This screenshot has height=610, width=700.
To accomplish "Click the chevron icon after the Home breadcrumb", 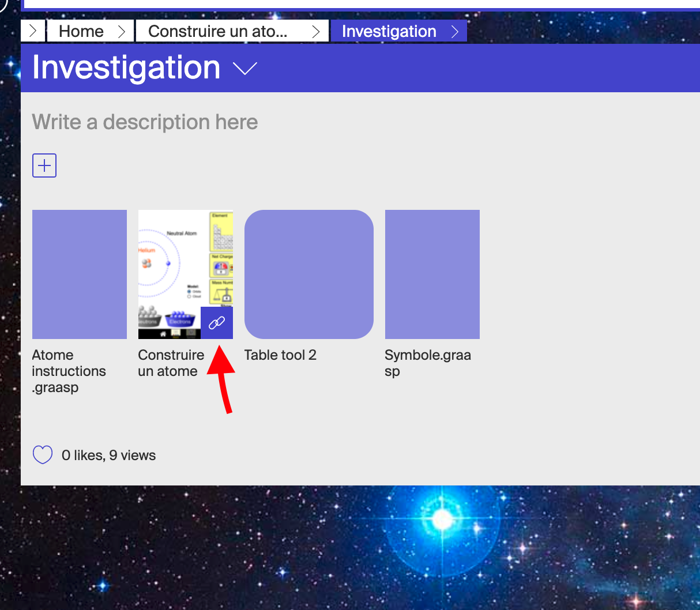I will (122, 31).
